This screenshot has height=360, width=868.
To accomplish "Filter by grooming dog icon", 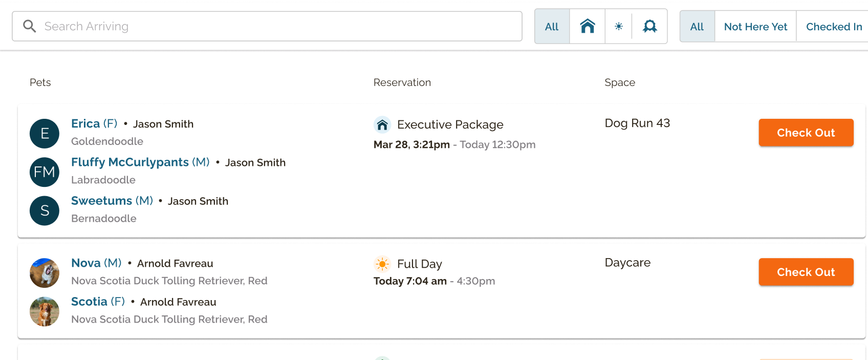I will (649, 26).
